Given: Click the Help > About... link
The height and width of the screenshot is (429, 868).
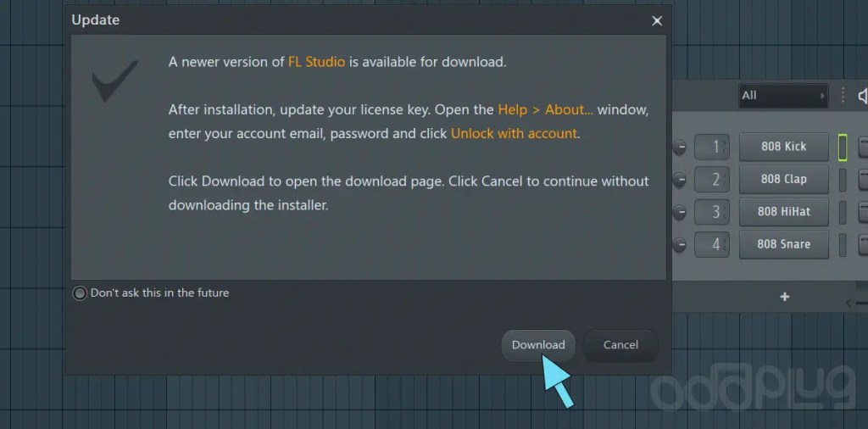Looking at the screenshot, I should (x=546, y=109).
